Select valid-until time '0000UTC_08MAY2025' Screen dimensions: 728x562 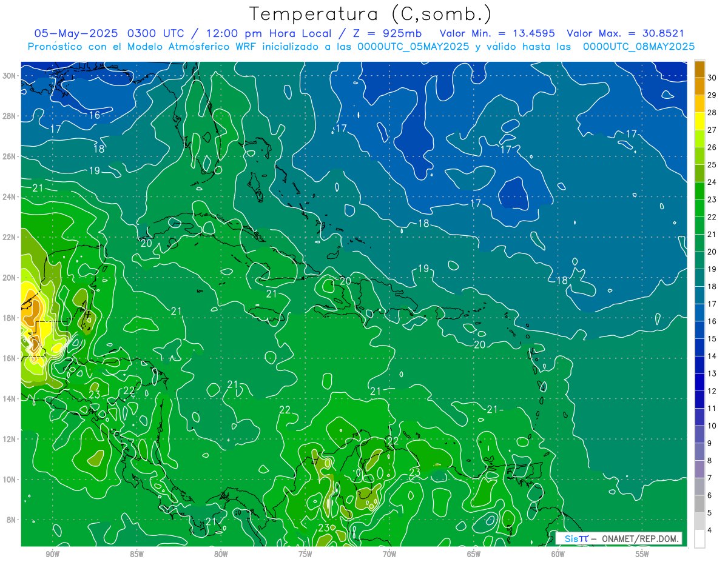tap(639, 47)
